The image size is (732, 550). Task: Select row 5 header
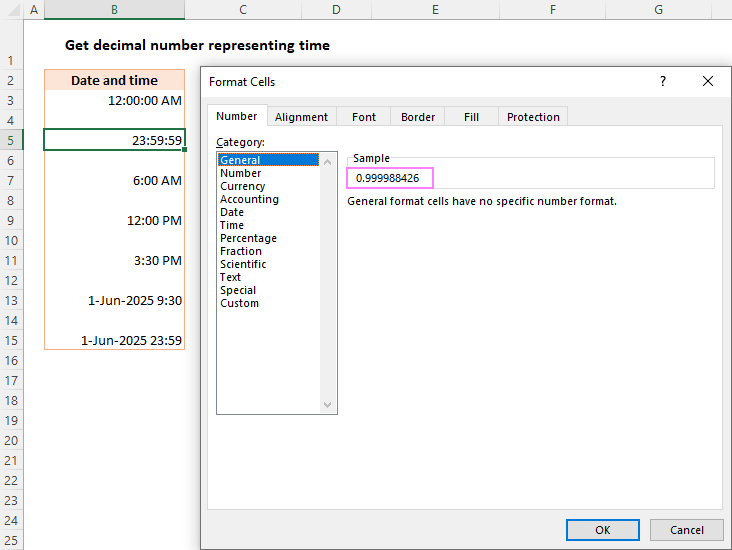11,140
